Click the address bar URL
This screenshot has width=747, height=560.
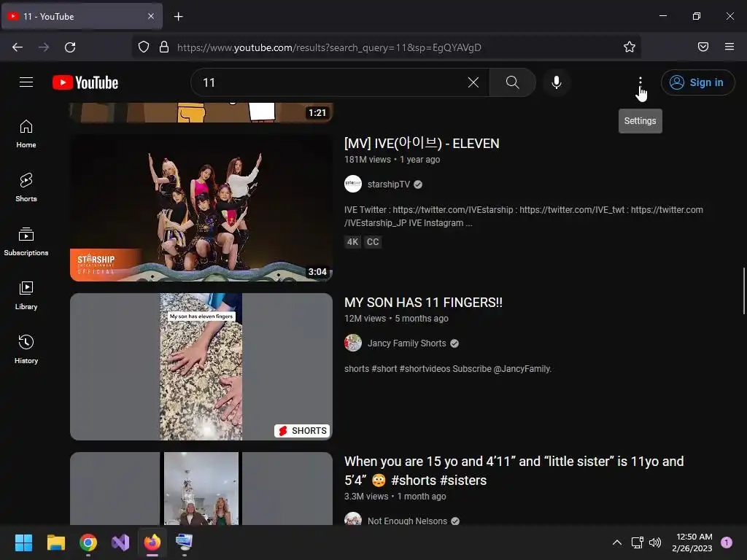[x=329, y=47]
